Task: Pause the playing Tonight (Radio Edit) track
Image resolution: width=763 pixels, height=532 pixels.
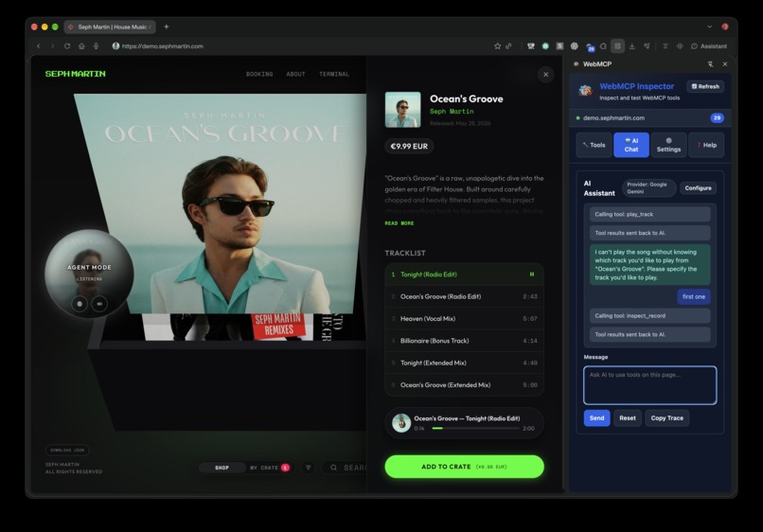Action: pos(532,275)
